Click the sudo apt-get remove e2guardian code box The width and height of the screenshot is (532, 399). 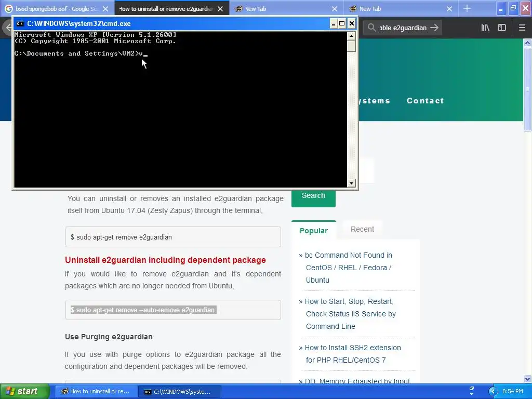coord(173,237)
